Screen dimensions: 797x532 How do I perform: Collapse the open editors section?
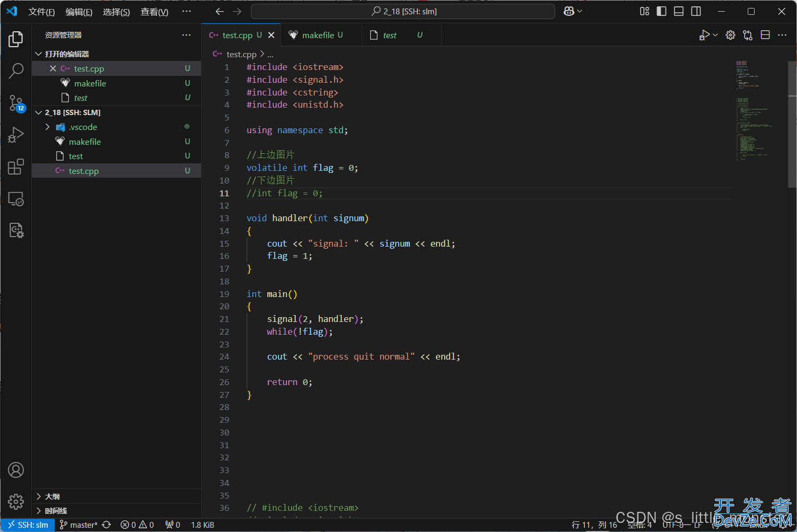(39, 54)
